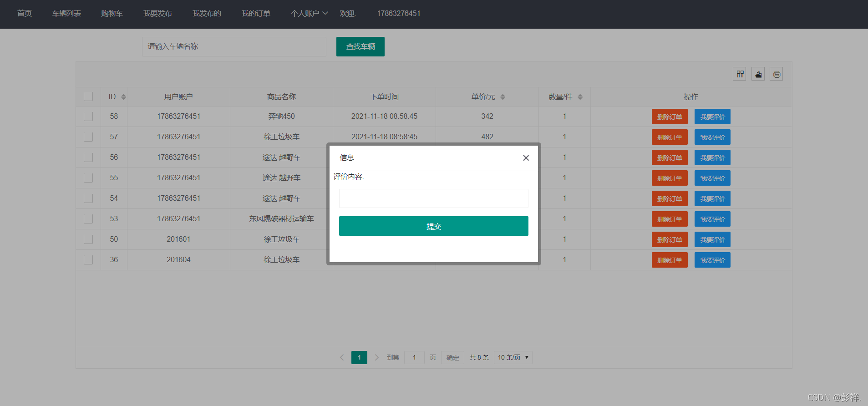The width and height of the screenshot is (868, 406).
Task: Open 我发布的 in the navigation bar
Action: (207, 14)
